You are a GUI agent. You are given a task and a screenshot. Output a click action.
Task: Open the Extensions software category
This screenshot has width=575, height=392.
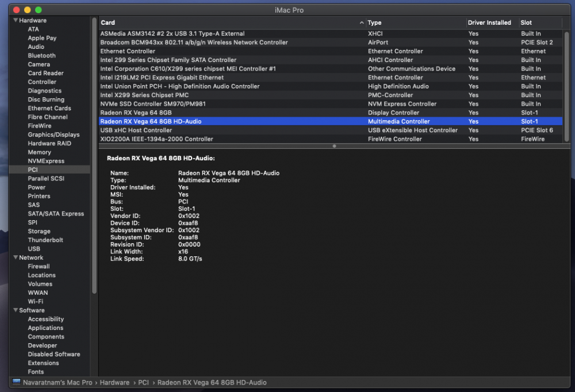click(43, 363)
